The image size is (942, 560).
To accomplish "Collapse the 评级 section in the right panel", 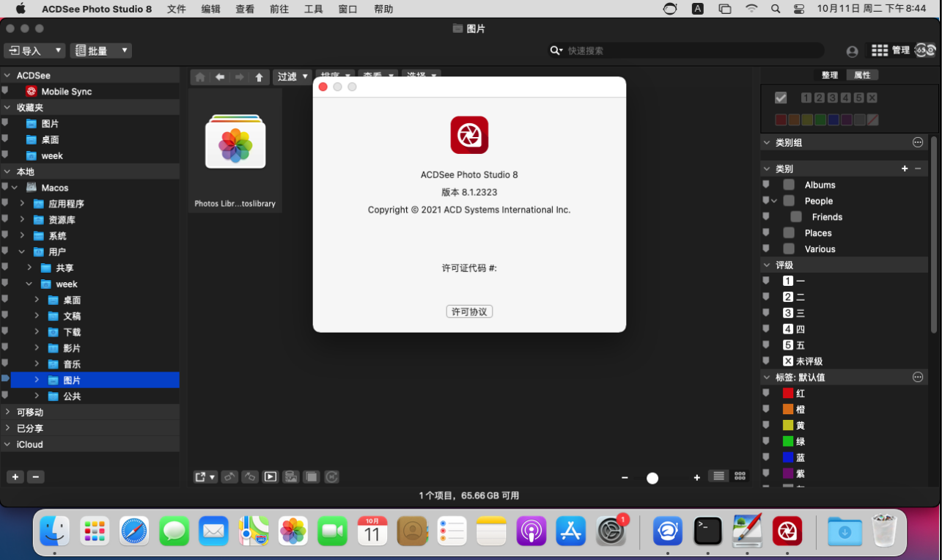I will click(x=767, y=265).
